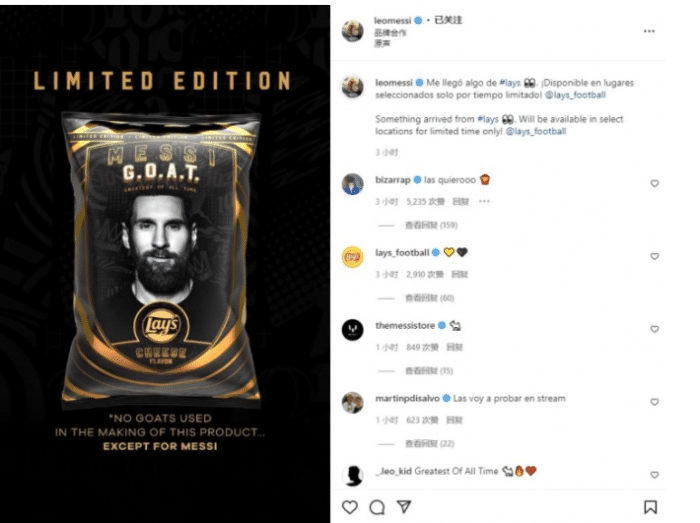Like the post with the heart icon below comments
This screenshot has height=523, width=700.
click(350, 507)
